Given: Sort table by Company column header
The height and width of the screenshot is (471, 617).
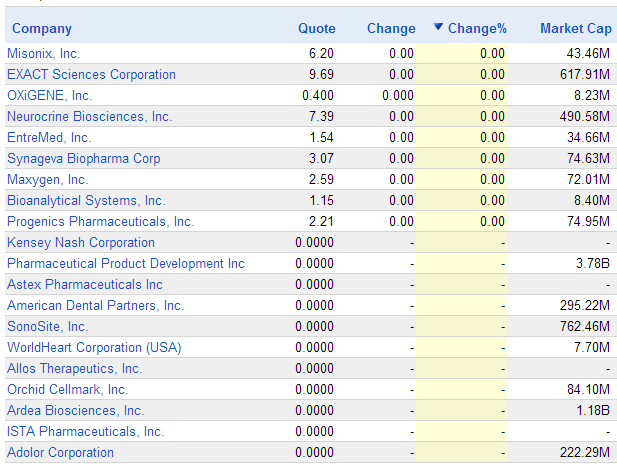Looking at the screenshot, I should pyautogui.click(x=42, y=28).
